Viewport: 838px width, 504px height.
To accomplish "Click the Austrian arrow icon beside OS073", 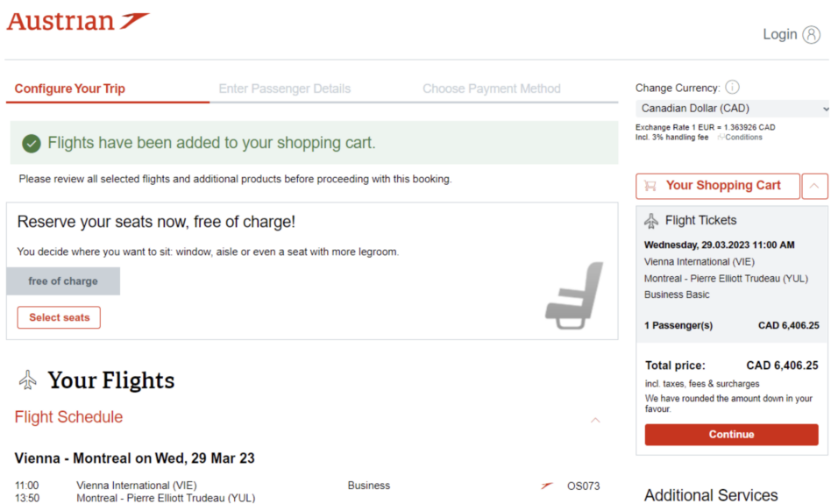I will tap(546, 486).
